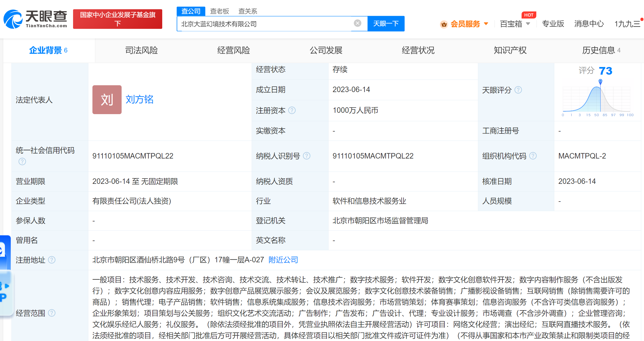Click the 附近公司 link

pos(283,260)
